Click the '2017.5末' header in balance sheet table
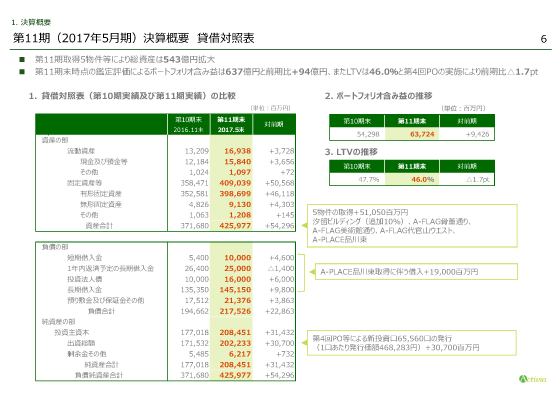The image size is (560, 396). coord(231,130)
